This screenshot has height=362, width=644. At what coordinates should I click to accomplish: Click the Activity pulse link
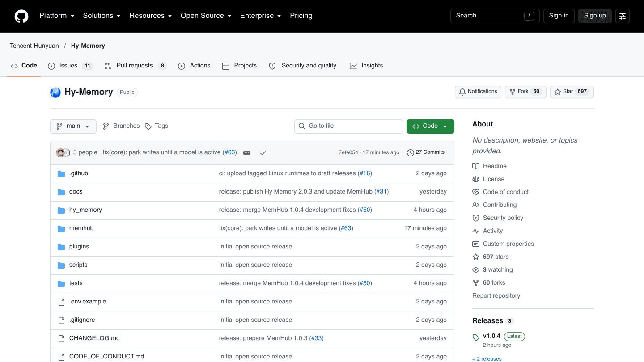pos(487,231)
